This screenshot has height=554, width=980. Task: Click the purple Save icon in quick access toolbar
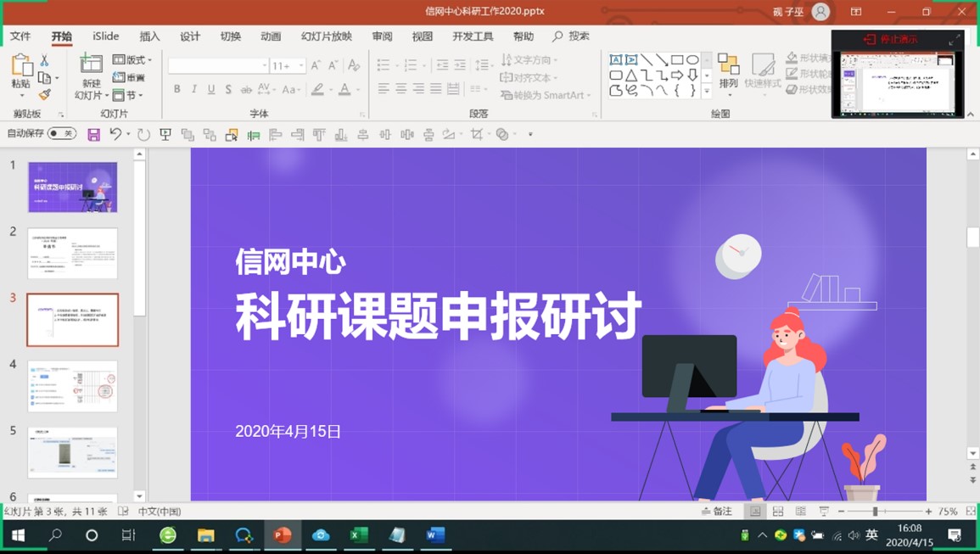click(x=93, y=134)
